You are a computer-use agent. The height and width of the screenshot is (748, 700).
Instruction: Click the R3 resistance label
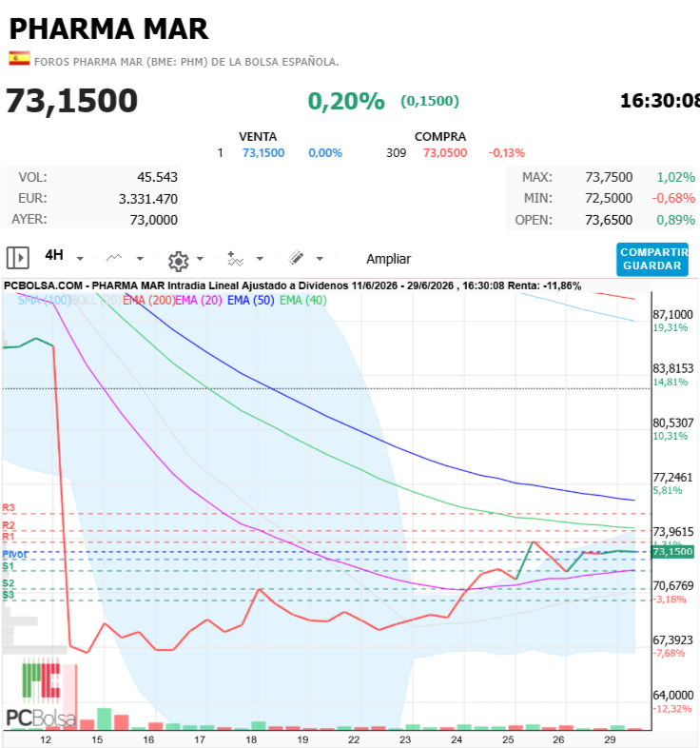click(x=9, y=507)
